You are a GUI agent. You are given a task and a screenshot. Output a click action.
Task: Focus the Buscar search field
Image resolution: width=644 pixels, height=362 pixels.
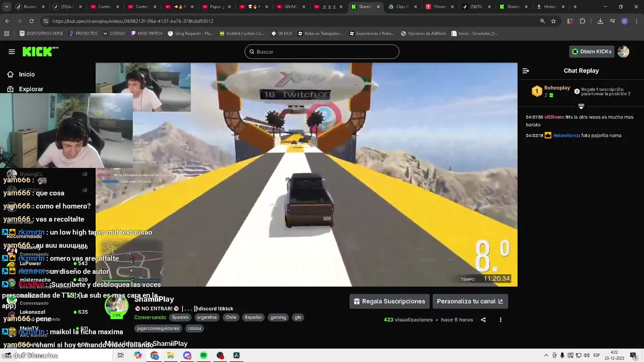click(322, 52)
